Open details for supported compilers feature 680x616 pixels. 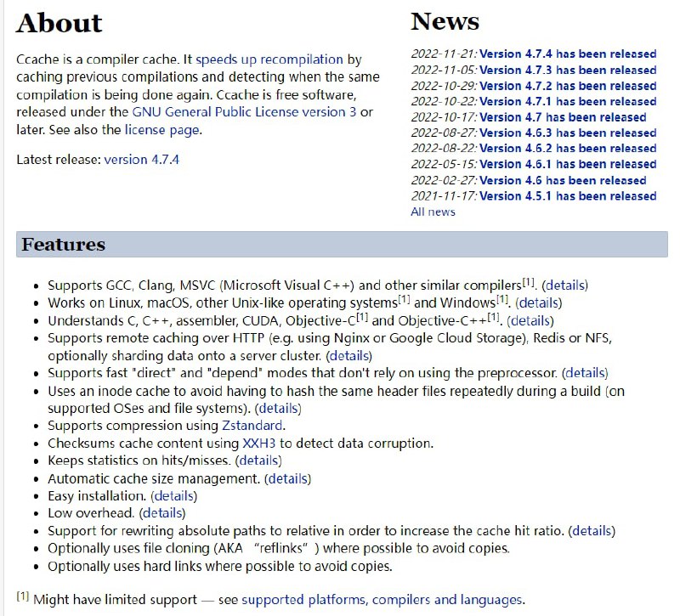565,285
